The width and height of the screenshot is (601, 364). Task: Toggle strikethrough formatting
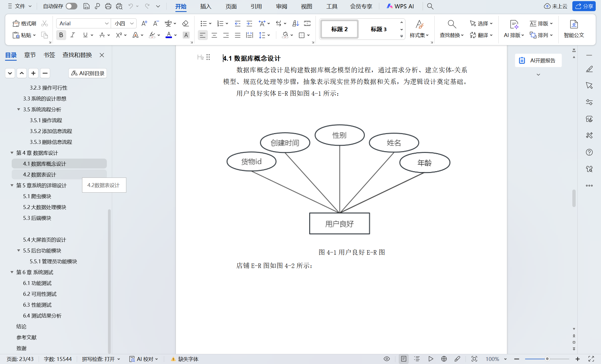[x=102, y=35]
